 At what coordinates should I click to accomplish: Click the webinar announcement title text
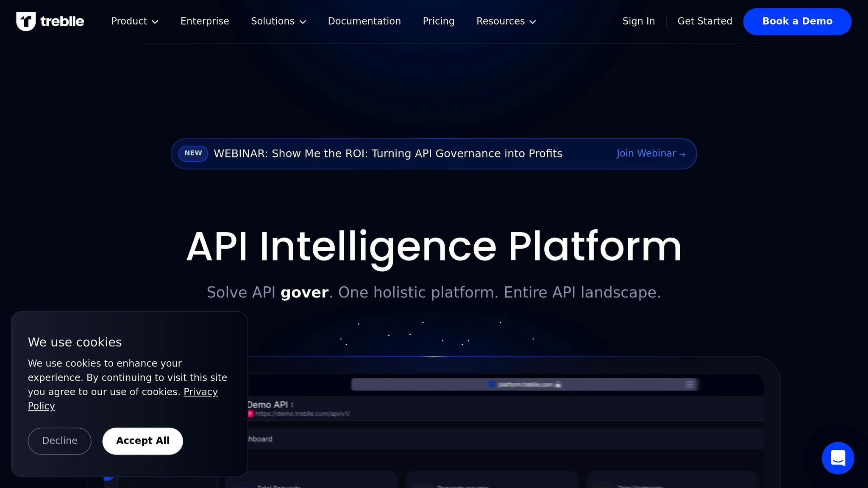[388, 153]
